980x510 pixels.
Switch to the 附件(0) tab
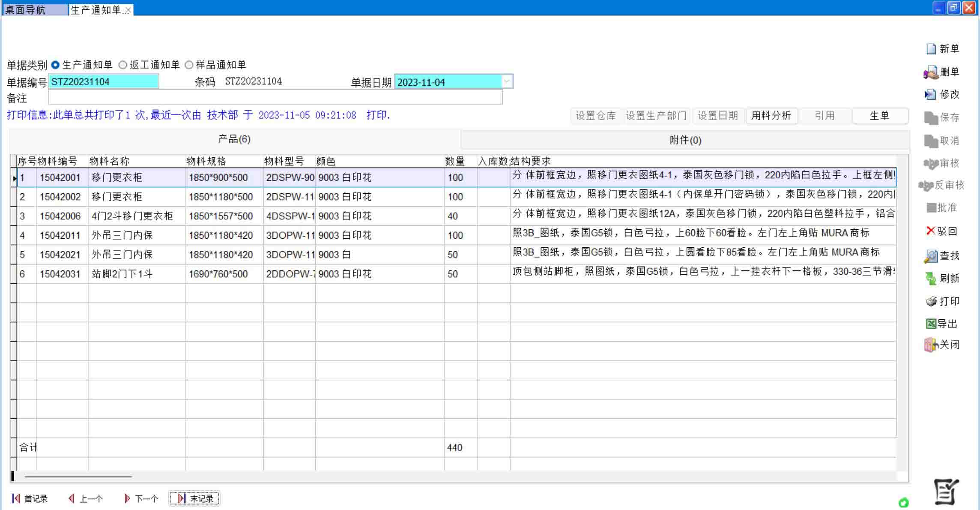(685, 140)
